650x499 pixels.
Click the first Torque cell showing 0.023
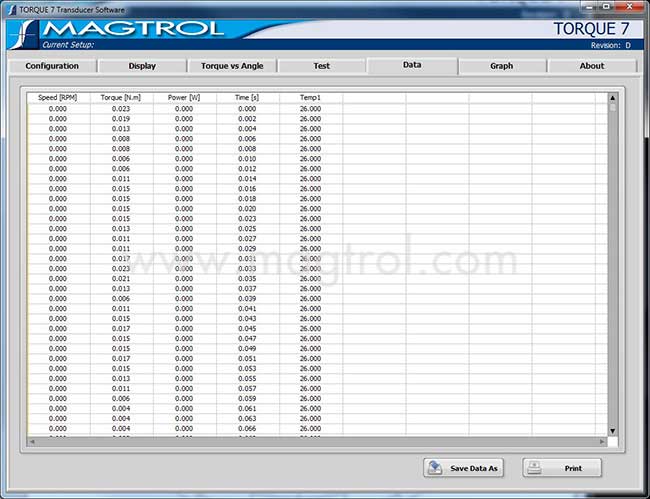[x=121, y=108]
